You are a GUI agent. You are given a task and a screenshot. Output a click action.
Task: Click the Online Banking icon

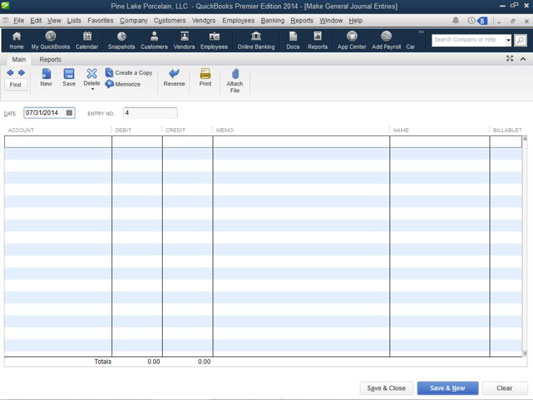point(256,36)
